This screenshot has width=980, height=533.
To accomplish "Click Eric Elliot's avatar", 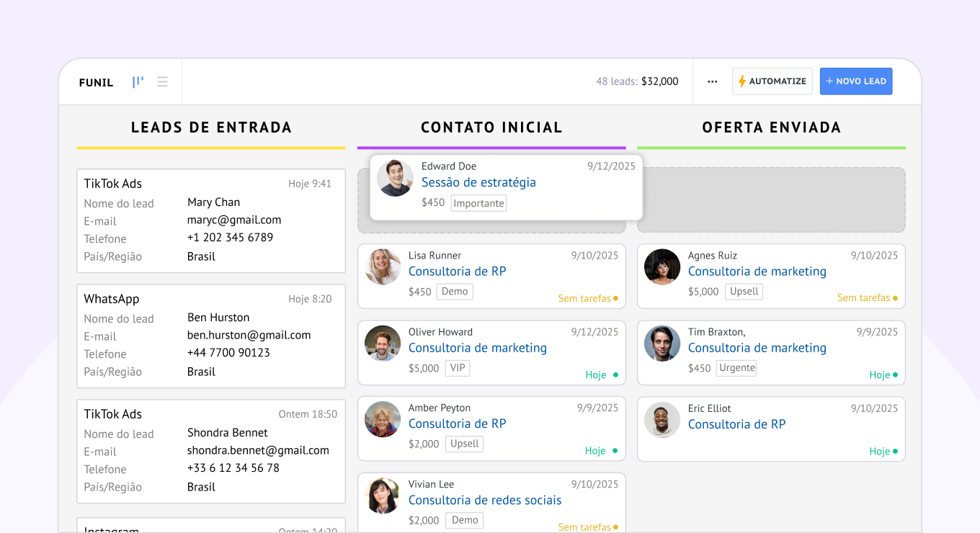I will 662,420.
